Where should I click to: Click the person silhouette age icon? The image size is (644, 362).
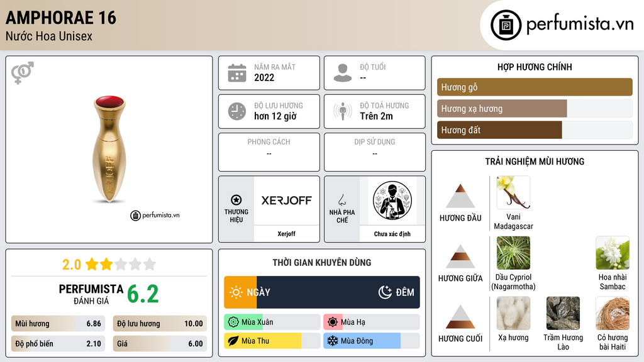tap(343, 73)
